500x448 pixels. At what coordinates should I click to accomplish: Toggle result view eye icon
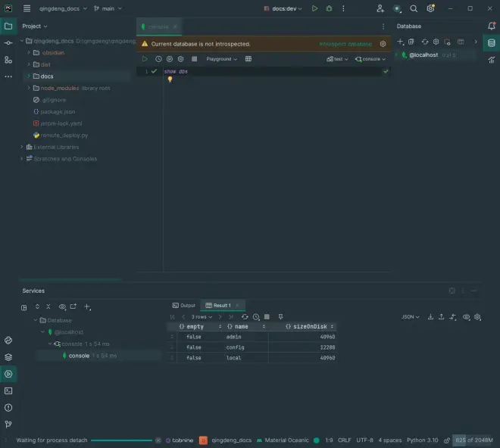tap(466, 317)
